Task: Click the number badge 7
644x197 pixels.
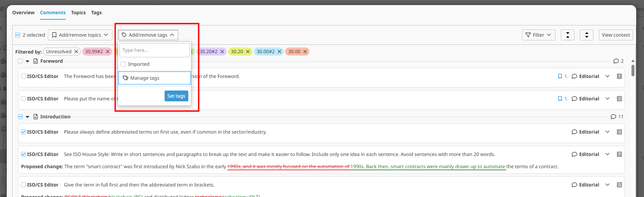Action: [x=619, y=154]
